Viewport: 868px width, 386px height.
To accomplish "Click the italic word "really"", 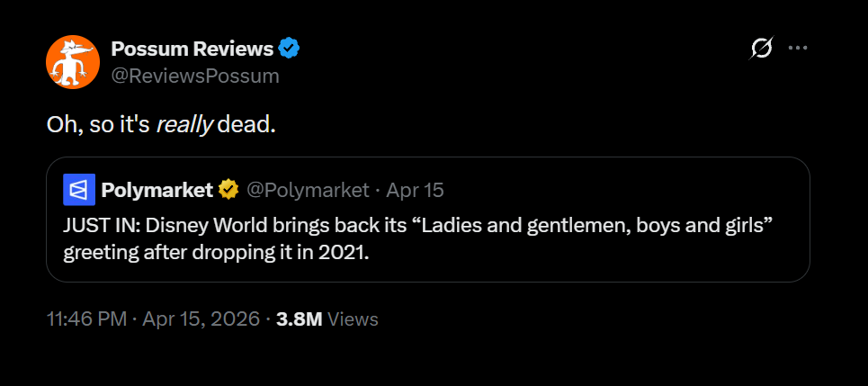I will [x=183, y=125].
